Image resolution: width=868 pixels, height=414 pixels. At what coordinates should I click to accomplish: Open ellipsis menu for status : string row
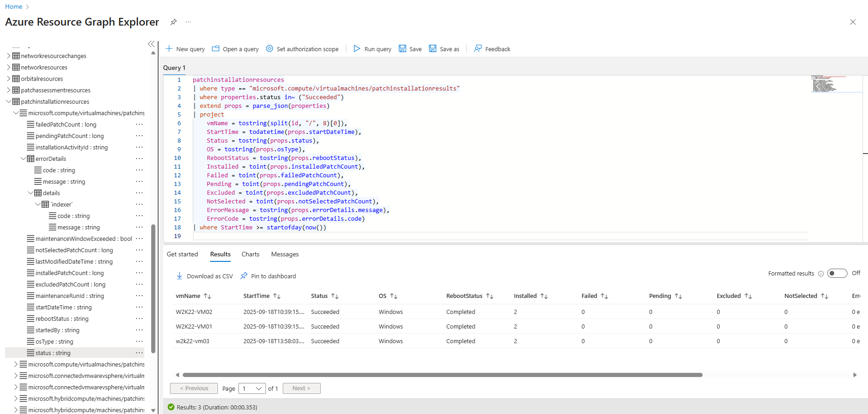(139, 353)
